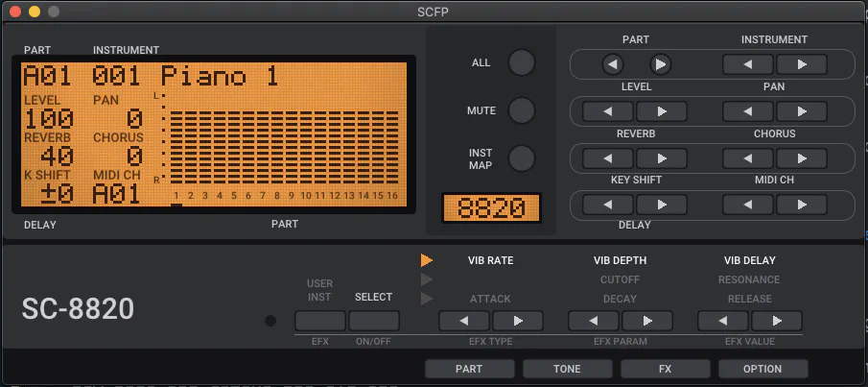Increase the LEVEL value
868x387 pixels.
click(662, 111)
